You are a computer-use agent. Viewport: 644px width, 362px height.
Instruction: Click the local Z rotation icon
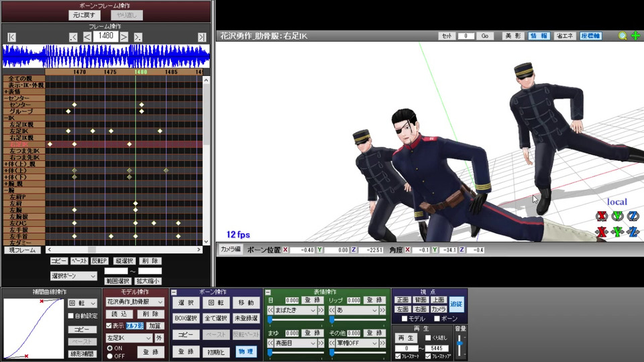click(x=633, y=216)
